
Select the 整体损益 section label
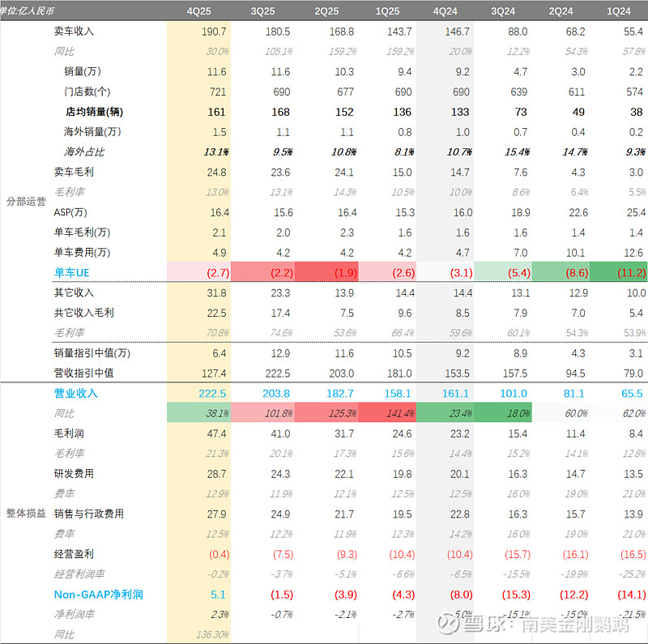(x=26, y=514)
